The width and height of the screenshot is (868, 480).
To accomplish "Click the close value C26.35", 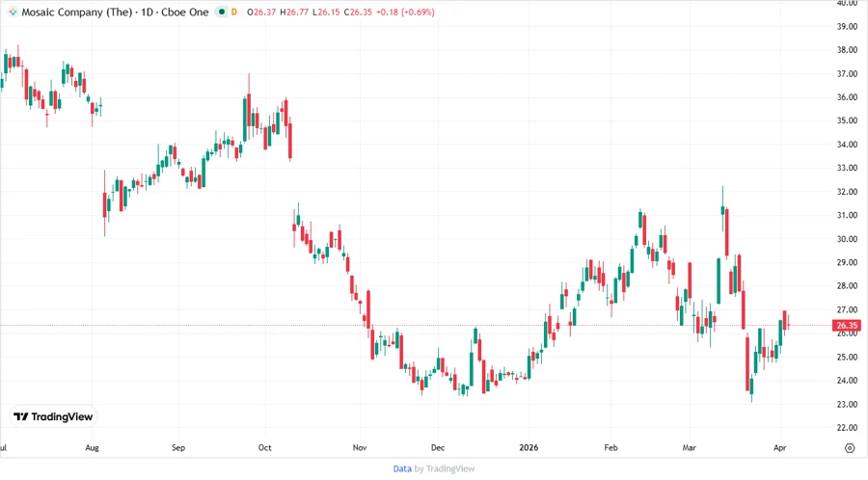I will point(358,12).
